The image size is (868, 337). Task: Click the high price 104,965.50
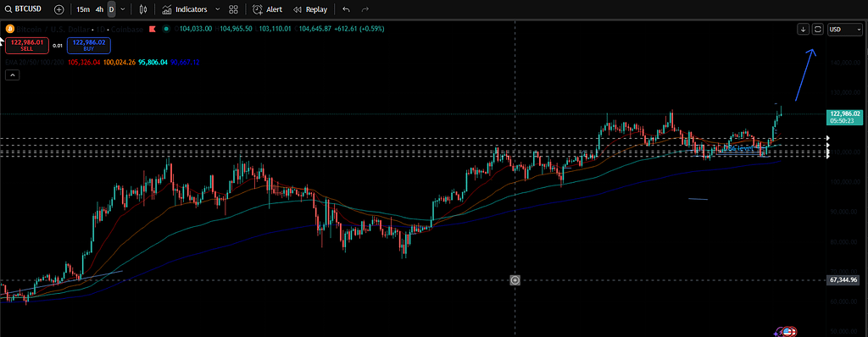236,29
